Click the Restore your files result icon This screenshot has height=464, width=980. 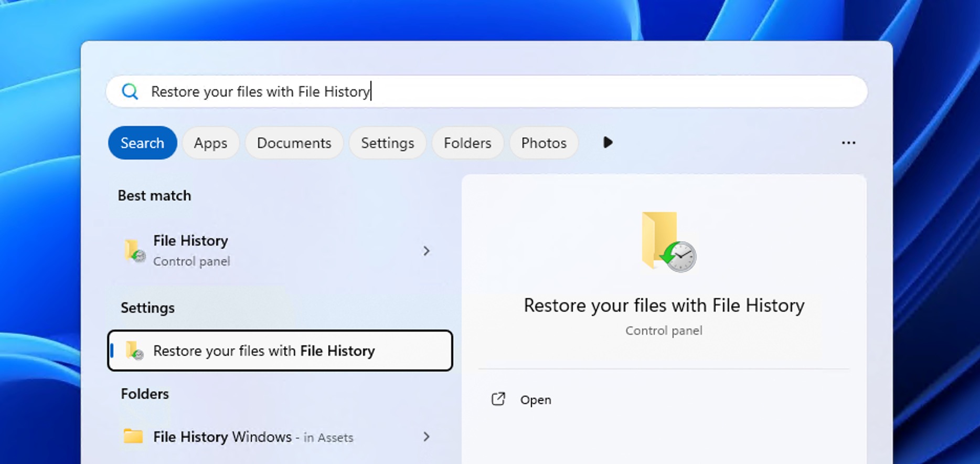coord(134,351)
